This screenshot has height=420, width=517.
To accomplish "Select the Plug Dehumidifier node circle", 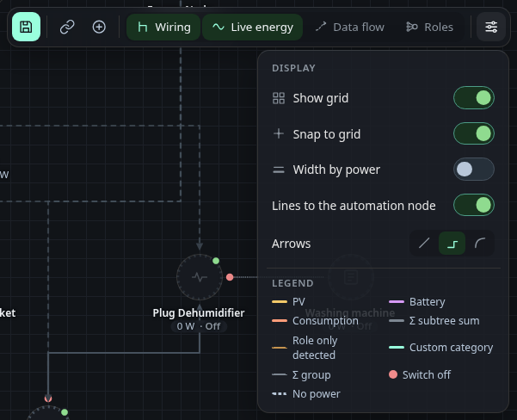I will [x=200, y=277].
